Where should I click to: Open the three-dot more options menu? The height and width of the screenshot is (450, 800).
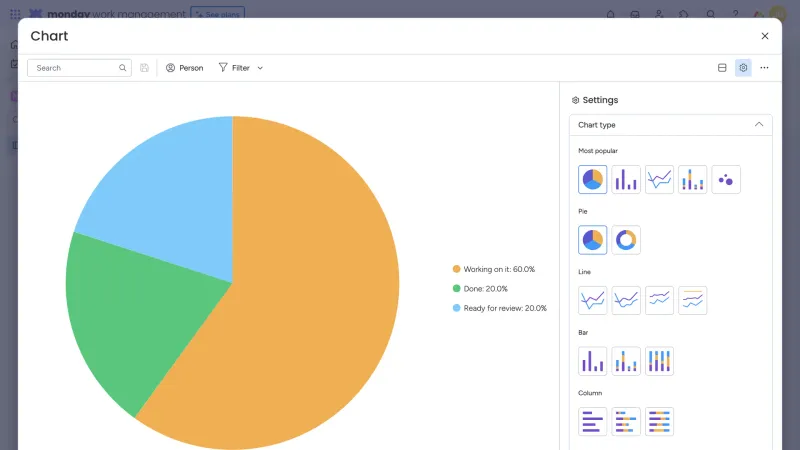(x=764, y=68)
